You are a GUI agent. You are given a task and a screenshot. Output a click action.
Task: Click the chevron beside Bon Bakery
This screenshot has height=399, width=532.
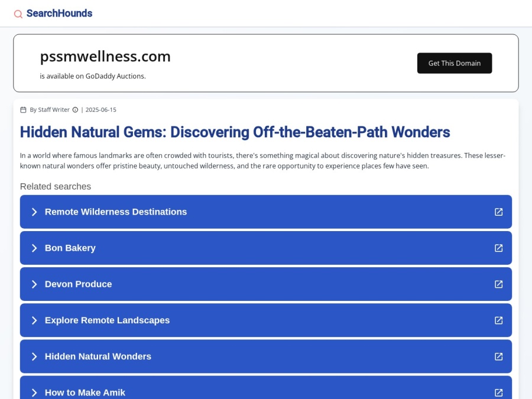pyautogui.click(x=34, y=248)
